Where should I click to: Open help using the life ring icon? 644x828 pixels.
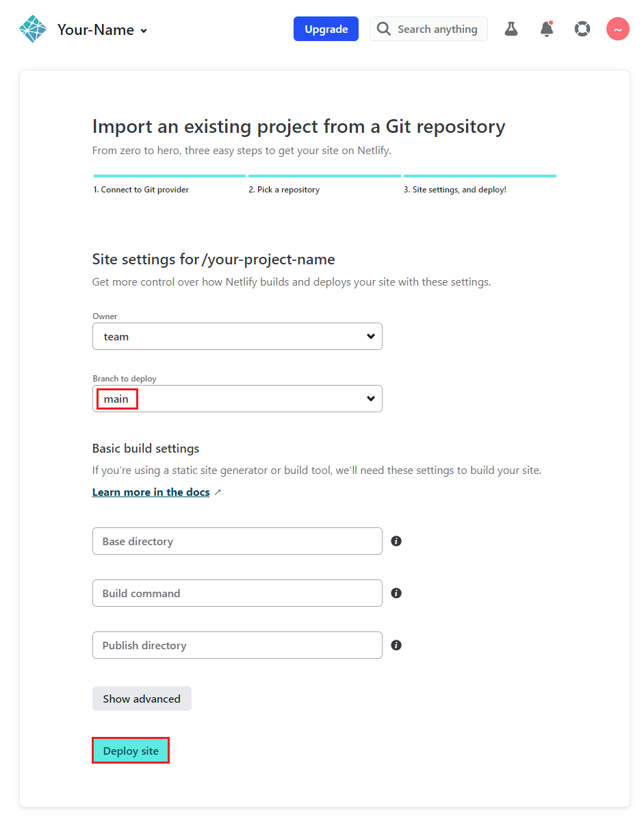tap(582, 29)
